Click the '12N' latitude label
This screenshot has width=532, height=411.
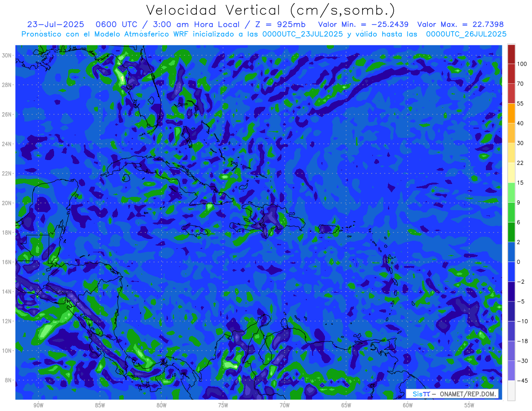point(7,321)
